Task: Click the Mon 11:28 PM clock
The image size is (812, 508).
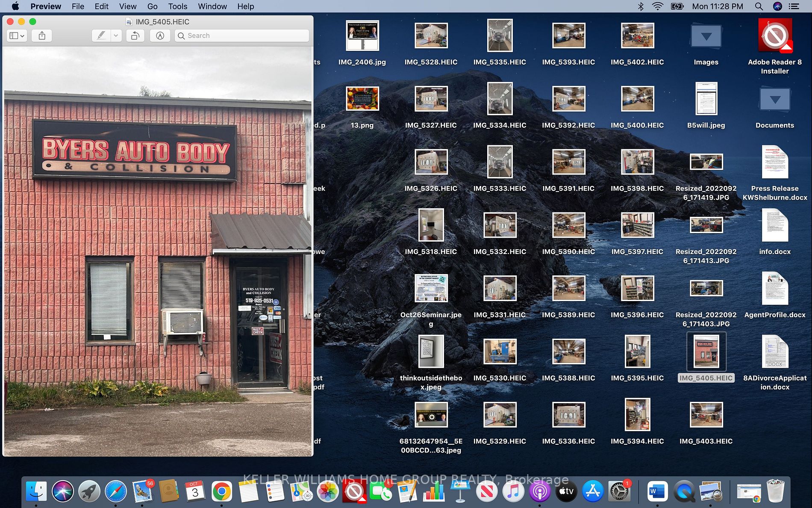Action: click(718, 6)
